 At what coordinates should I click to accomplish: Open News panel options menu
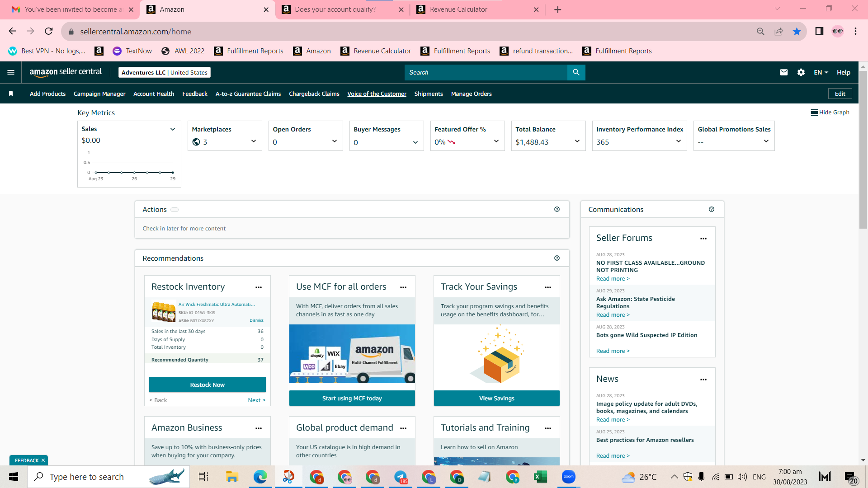coord(703,380)
